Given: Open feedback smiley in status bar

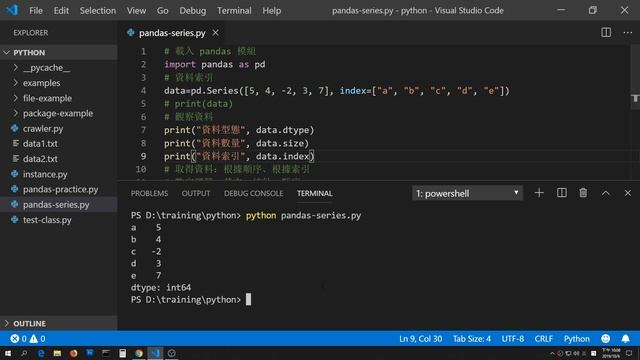Looking at the screenshot, I should 605,338.
